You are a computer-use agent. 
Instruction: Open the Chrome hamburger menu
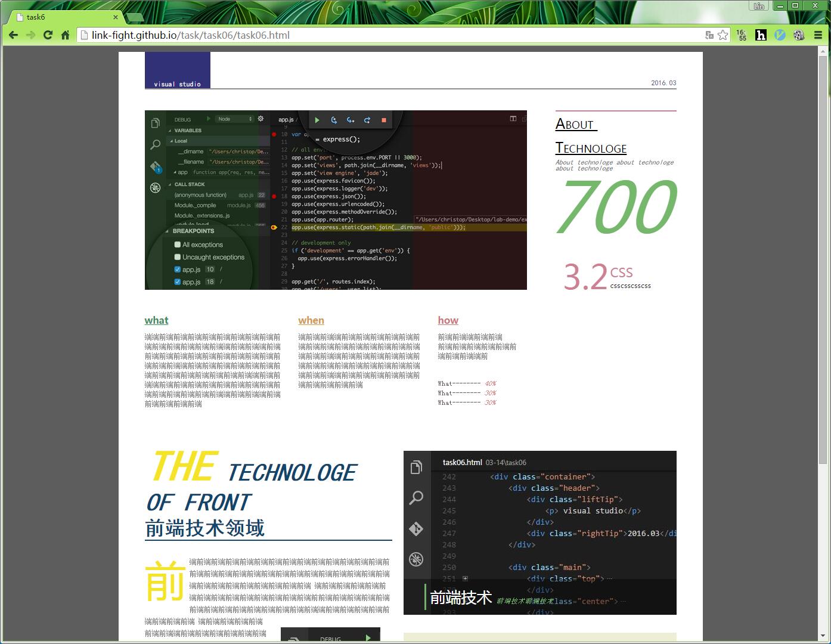(818, 35)
